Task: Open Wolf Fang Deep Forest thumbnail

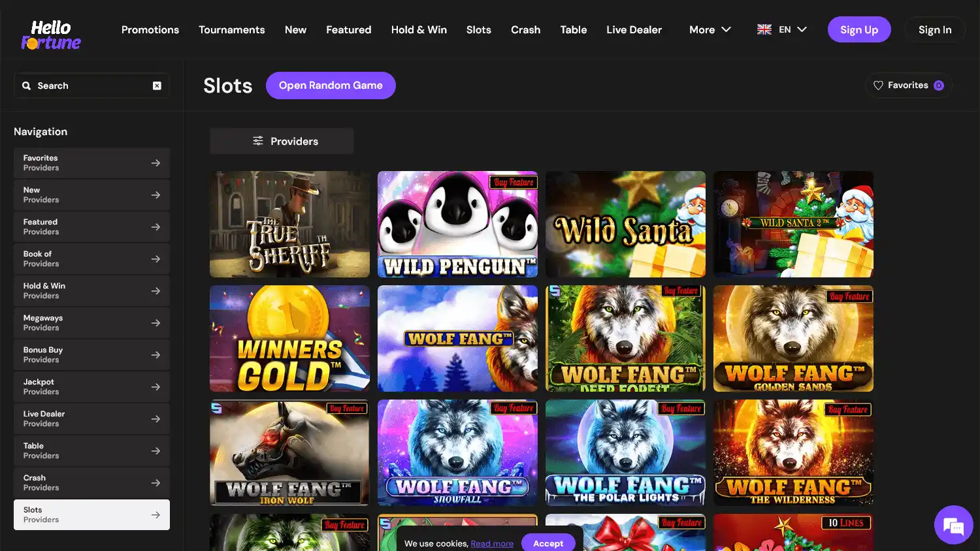Action: pyautogui.click(x=625, y=339)
